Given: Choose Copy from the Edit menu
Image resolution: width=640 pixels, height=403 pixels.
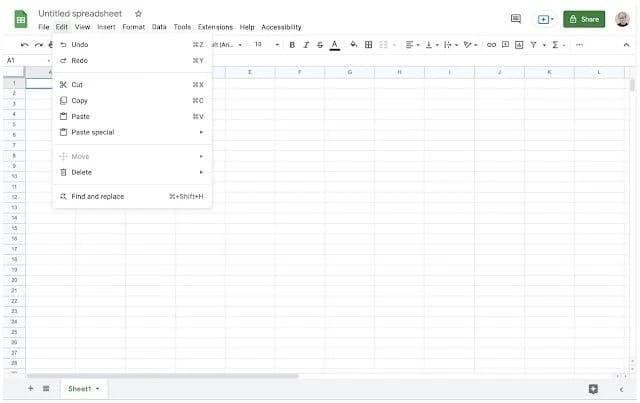Looking at the screenshot, I should [x=80, y=101].
